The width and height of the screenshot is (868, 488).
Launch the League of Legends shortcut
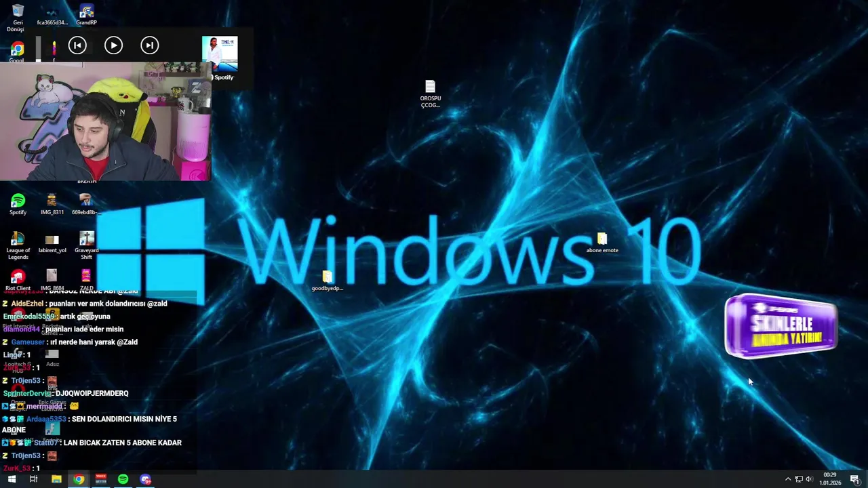(18, 245)
